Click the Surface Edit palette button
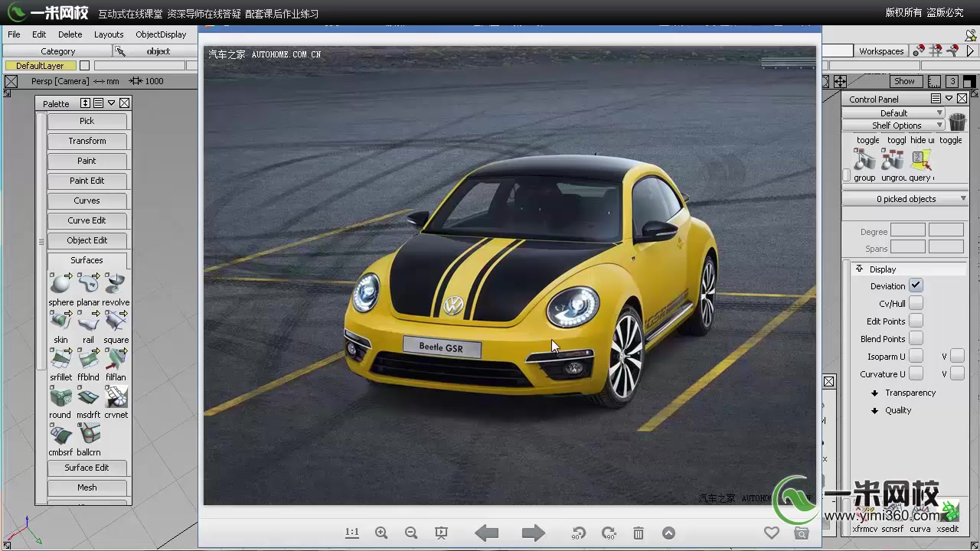This screenshot has height=551, width=980. (x=87, y=468)
